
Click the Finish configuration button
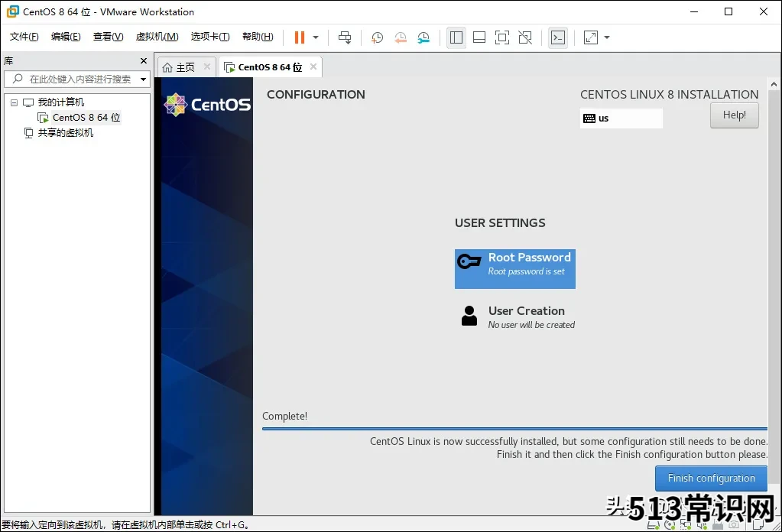click(711, 478)
